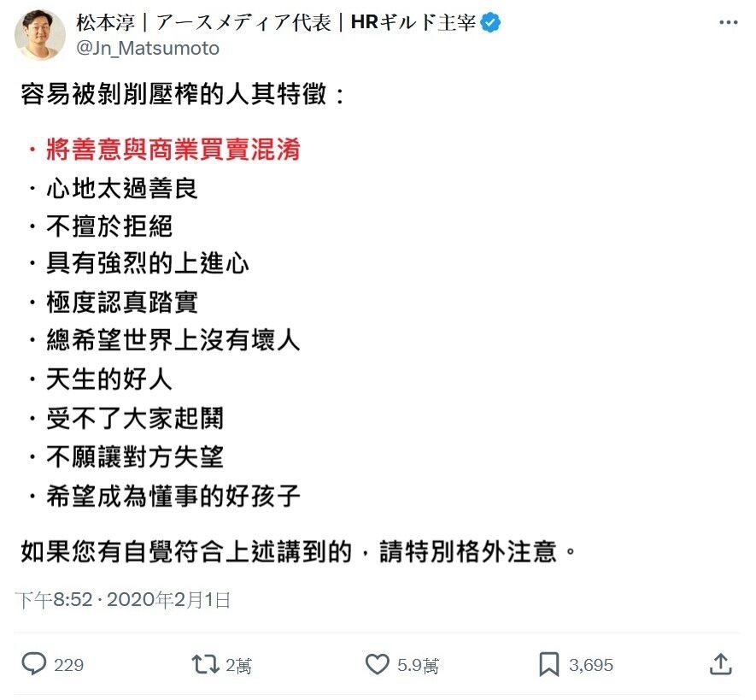This screenshot has width=756, height=700.
Task: Click the red highlighted line 將善意與商業買賣混淆
Action: pyautogui.click(x=173, y=149)
